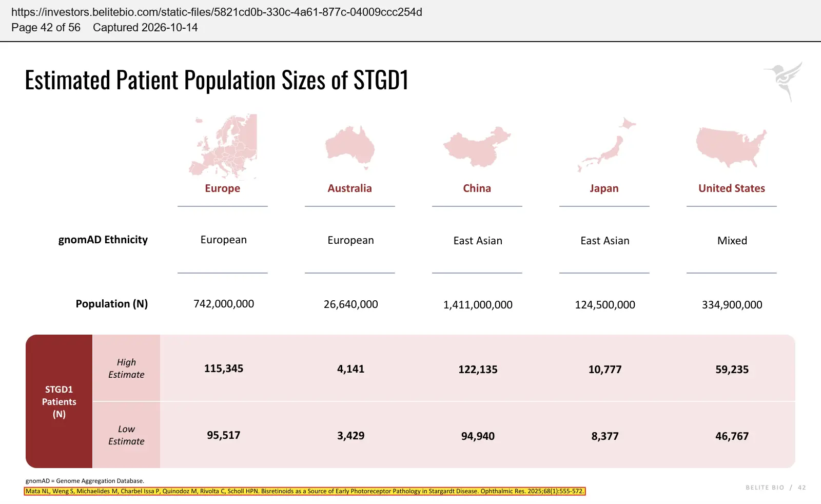Click the China map icon

(477, 147)
